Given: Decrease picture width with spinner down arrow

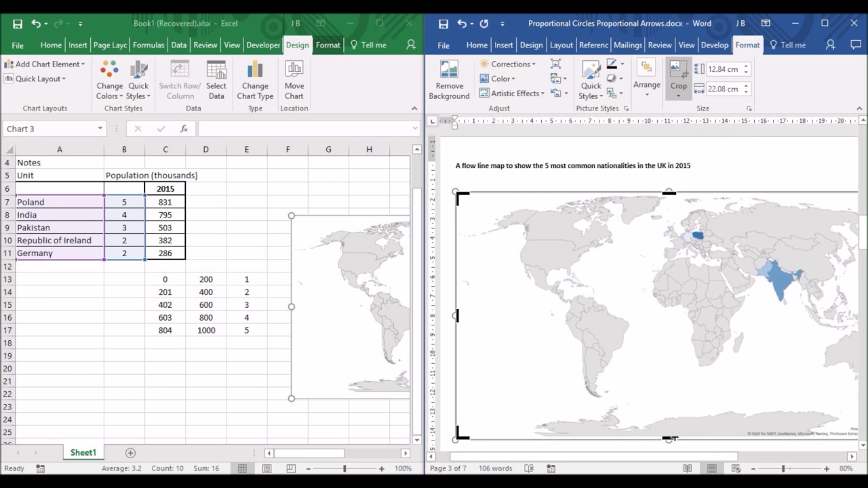Looking at the screenshot, I should click(x=746, y=91).
